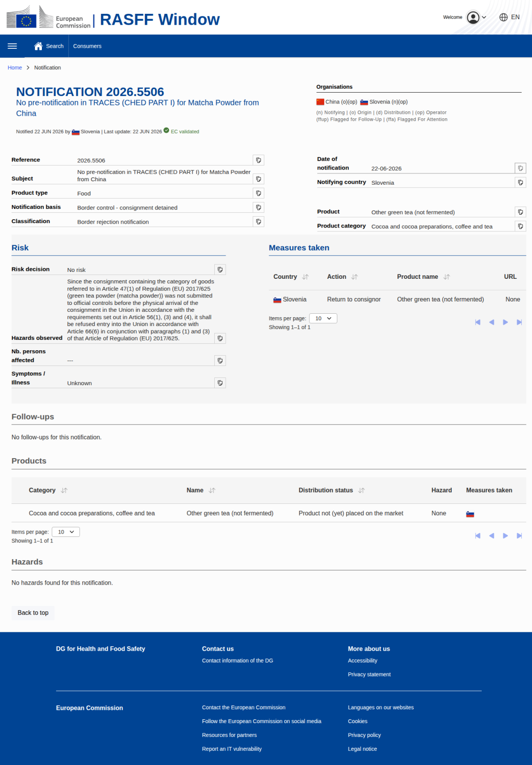The image size is (532, 765).
Task: Sort Measures taken by Country
Action: click(305, 277)
